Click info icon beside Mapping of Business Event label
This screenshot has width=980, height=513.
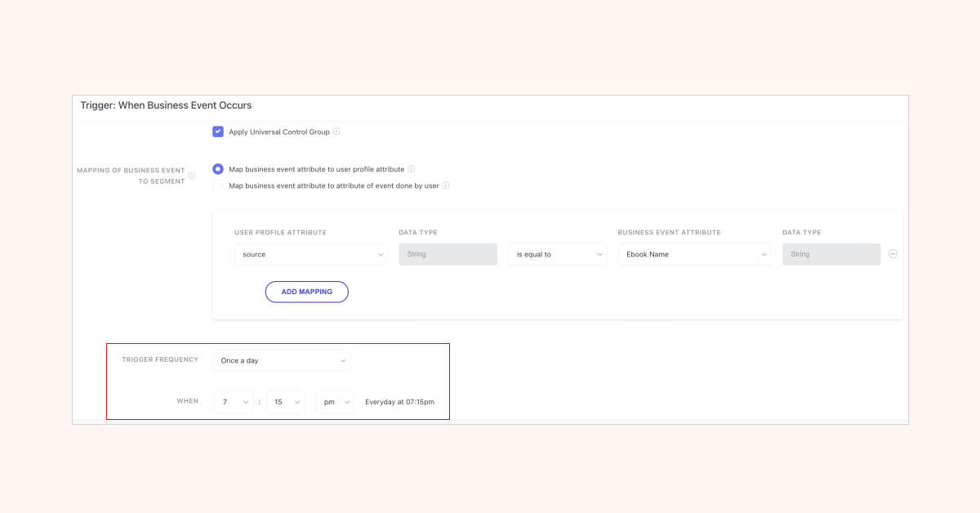[x=192, y=175]
